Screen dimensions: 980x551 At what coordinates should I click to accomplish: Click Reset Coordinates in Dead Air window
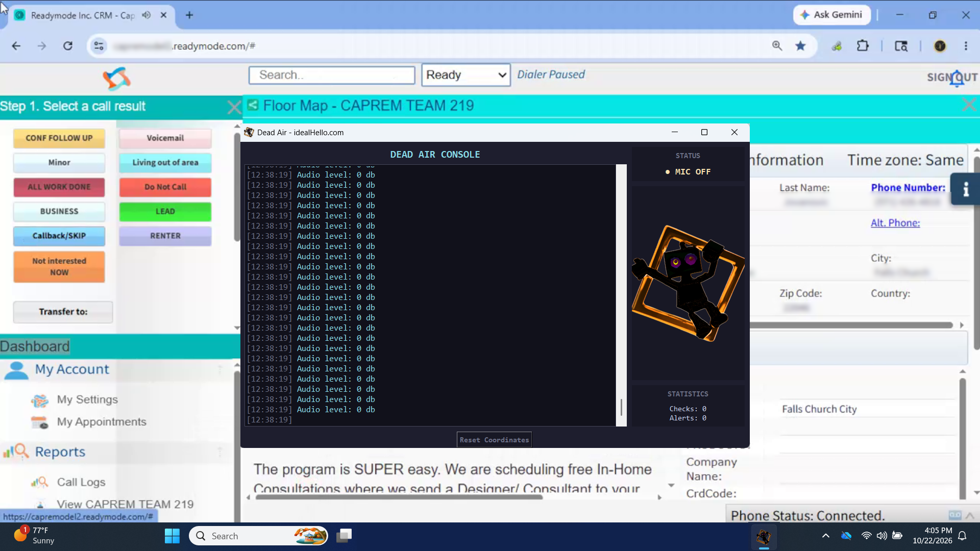point(494,440)
